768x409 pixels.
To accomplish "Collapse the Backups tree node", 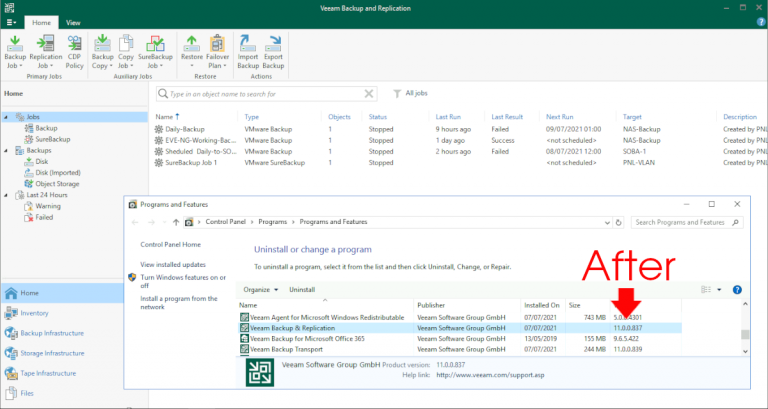I will coord(6,151).
